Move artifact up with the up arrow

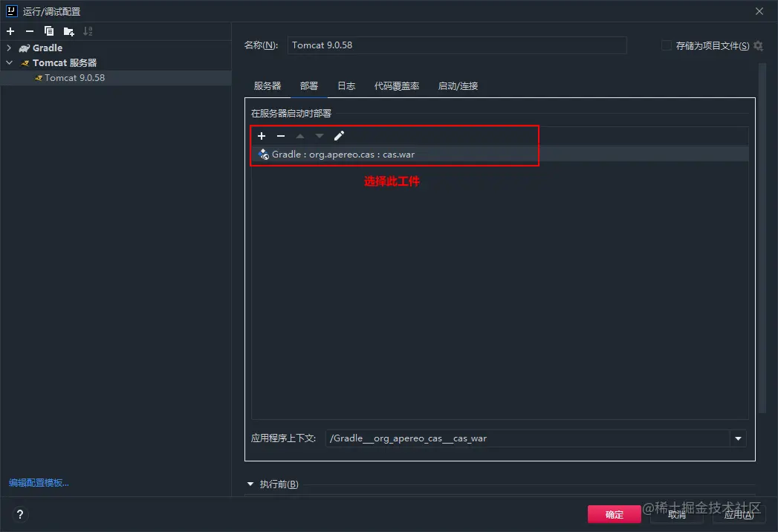click(299, 136)
